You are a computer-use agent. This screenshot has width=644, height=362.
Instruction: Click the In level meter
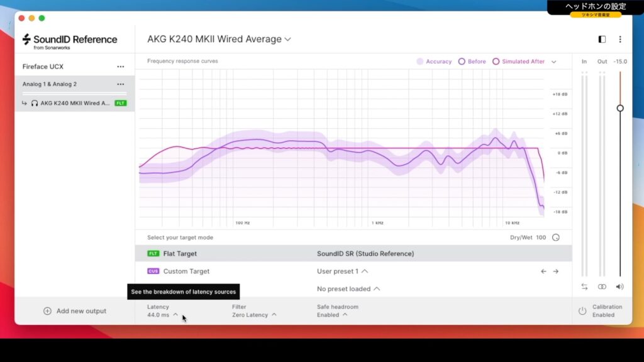pyautogui.click(x=584, y=174)
